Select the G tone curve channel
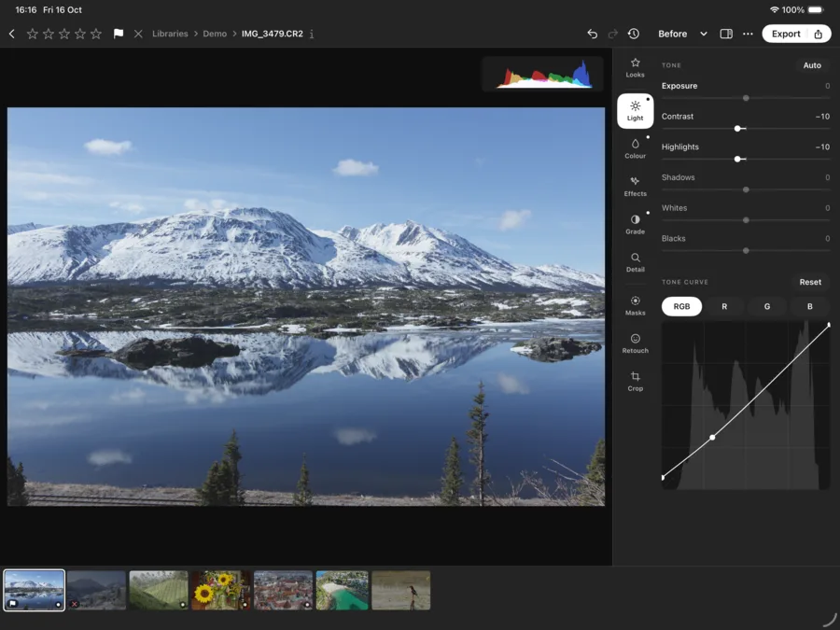Viewport: 840px width, 630px height. [767, 306]
